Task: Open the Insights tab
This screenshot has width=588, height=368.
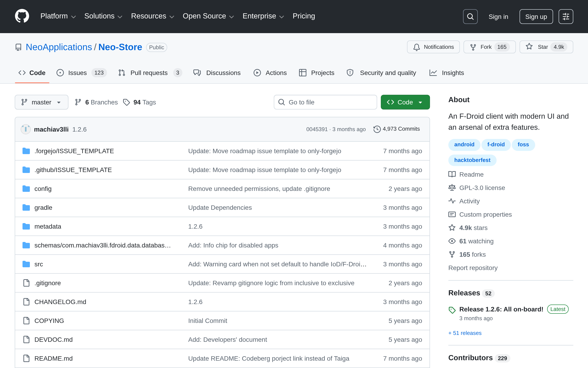Action: click(x=447, y=73)
